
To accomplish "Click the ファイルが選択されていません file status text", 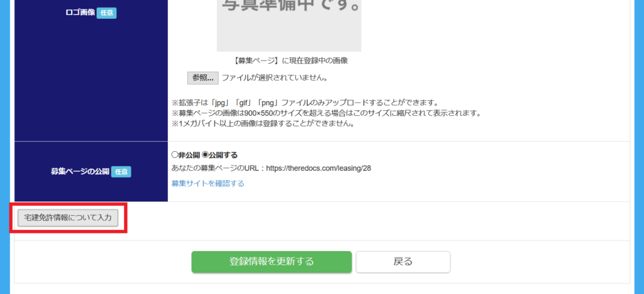I will tap(275, 77).
